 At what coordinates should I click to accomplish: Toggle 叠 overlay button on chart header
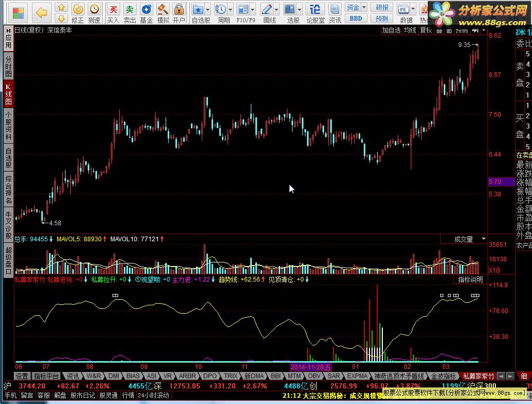click(439, 30)
